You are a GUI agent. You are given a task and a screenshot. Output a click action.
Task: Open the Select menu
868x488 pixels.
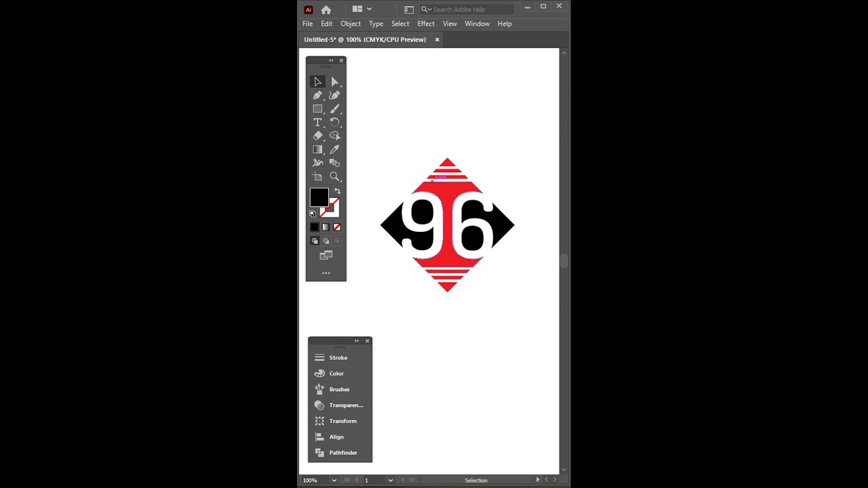(400, 24)
